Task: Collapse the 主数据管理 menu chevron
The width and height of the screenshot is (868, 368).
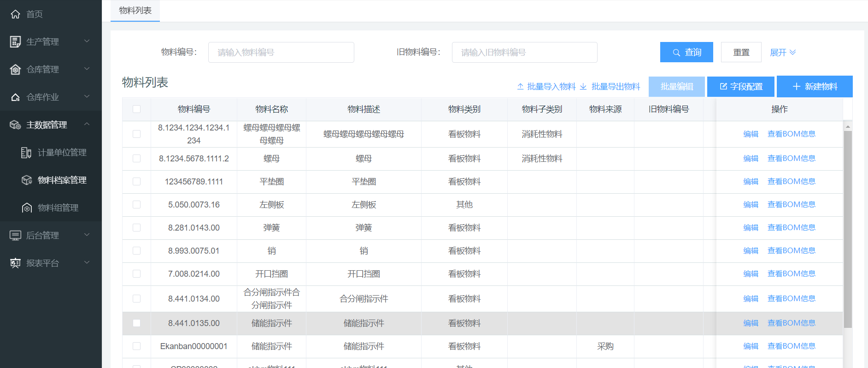Action: tap(87, 125)
